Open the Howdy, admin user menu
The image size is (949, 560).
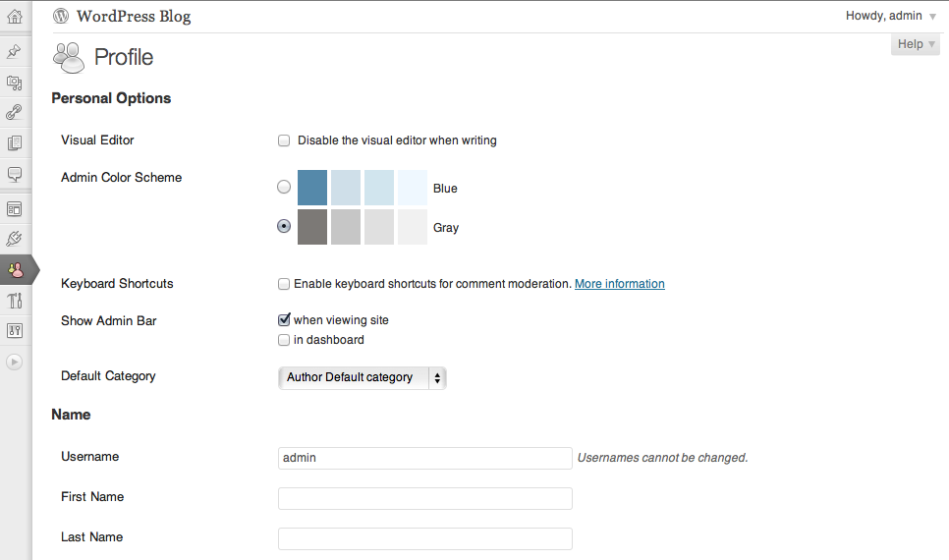click(x=890, y=16)
